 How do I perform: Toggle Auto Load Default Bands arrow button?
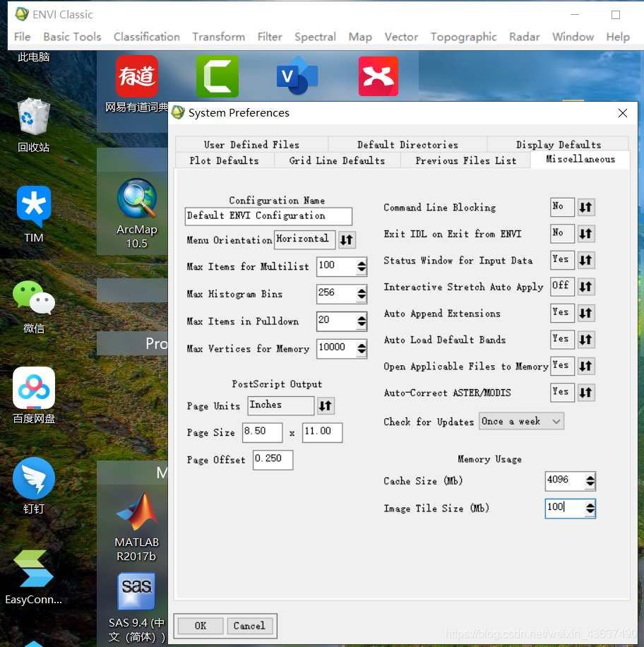click(x=586, y=339)
